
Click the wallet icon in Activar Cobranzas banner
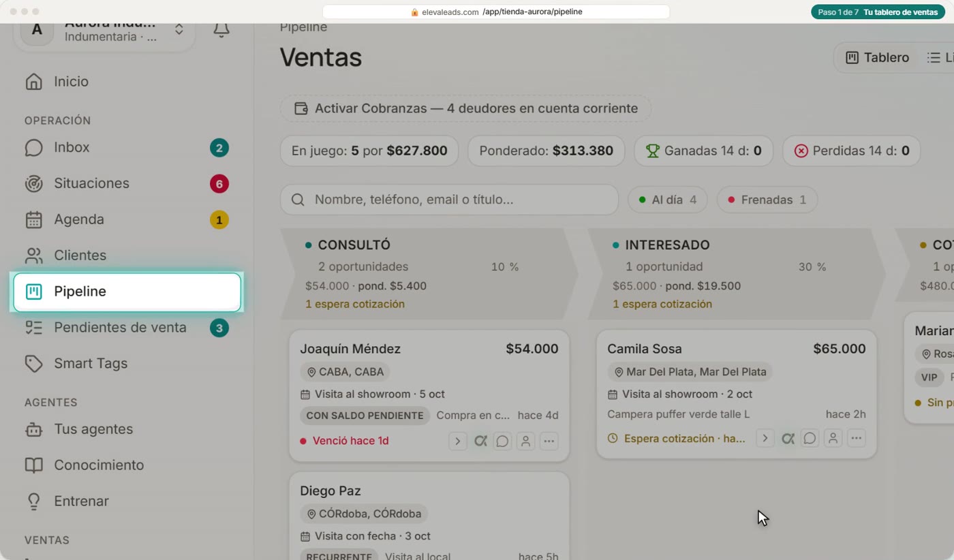(x=301, y=108)
